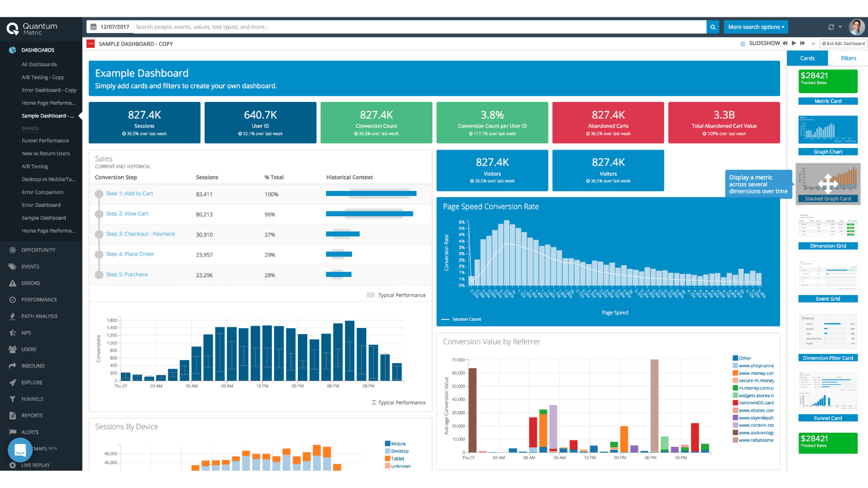This screenshot has width=868, height=488.
Task: Toggle the Other referrer legend item
Action: [x=742, y=358]
